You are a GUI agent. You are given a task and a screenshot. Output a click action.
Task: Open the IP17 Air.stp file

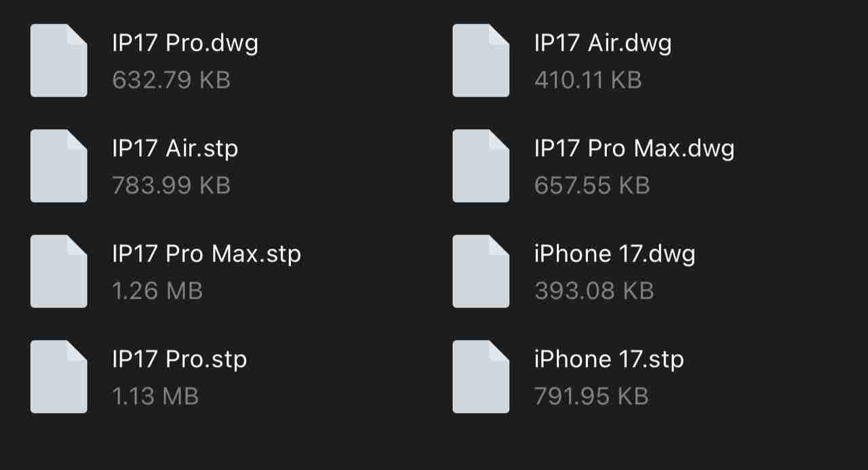(174, 148)
